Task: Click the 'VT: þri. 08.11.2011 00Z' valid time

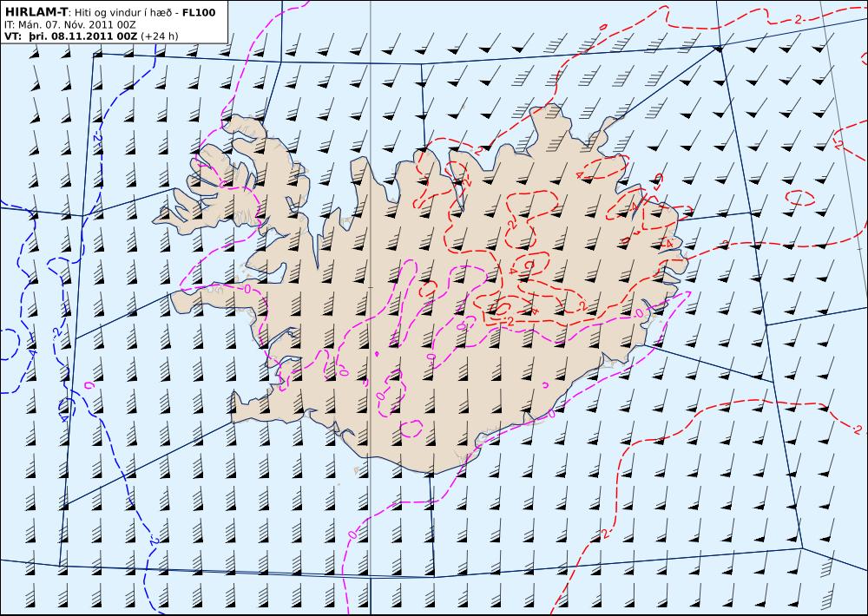Action: coord(70,36)
